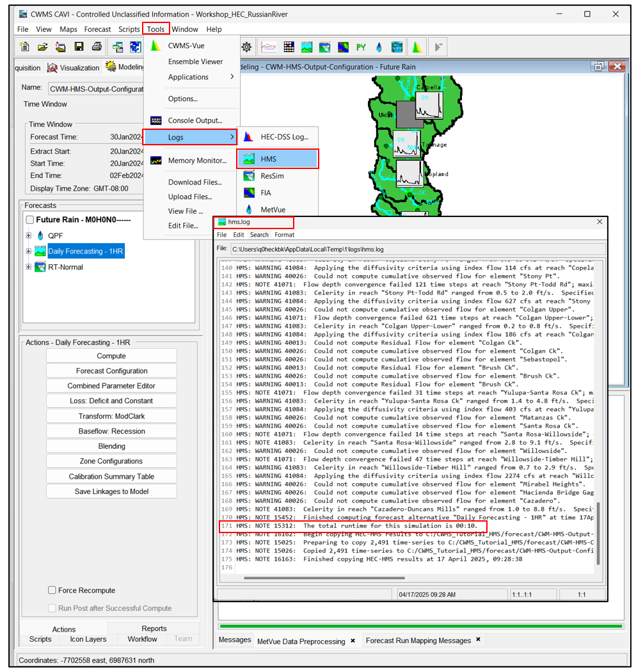Open the Calibration Summary Table button
The image size is (636, 672).
coord(111,476)
